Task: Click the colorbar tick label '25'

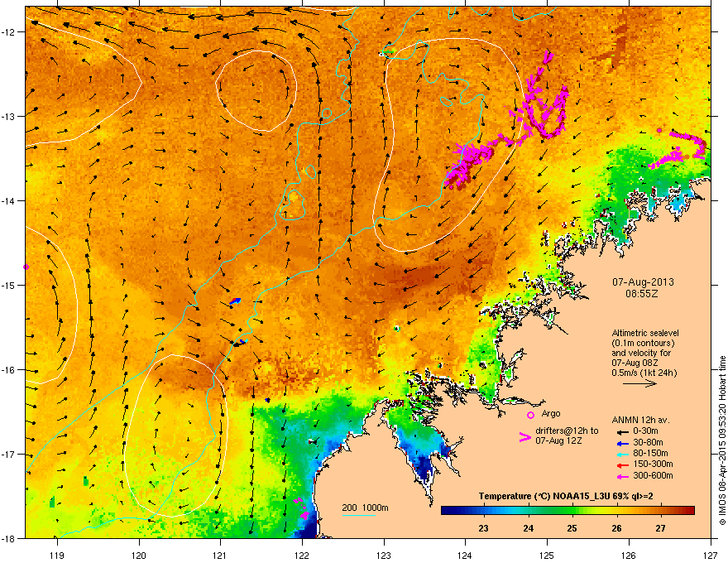Action: coord(572,528)
